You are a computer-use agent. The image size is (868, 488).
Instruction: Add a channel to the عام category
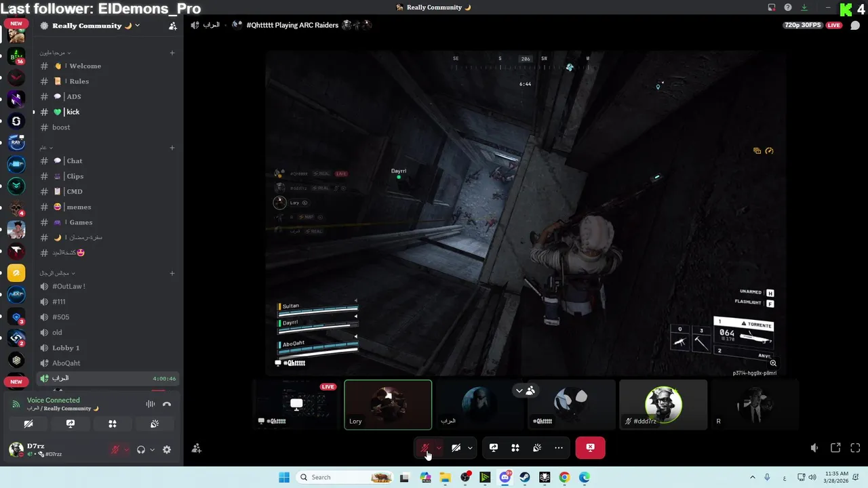172,148
